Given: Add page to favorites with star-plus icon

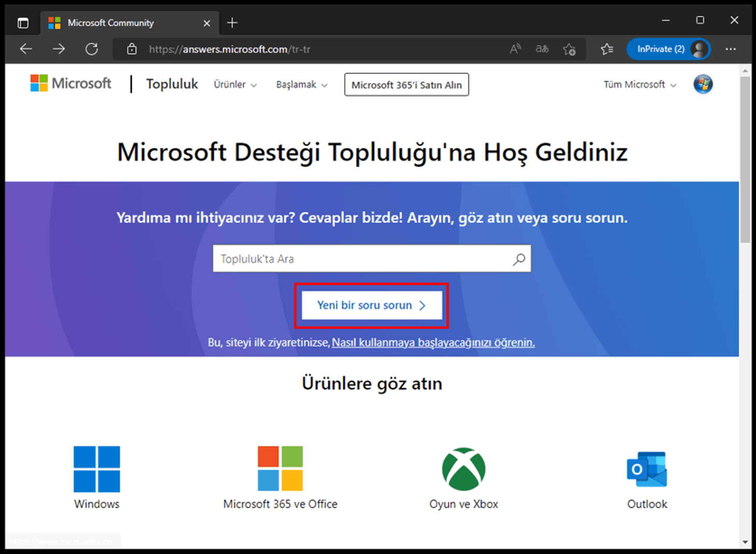Looking at the screenshot, I should click(569, 49).
